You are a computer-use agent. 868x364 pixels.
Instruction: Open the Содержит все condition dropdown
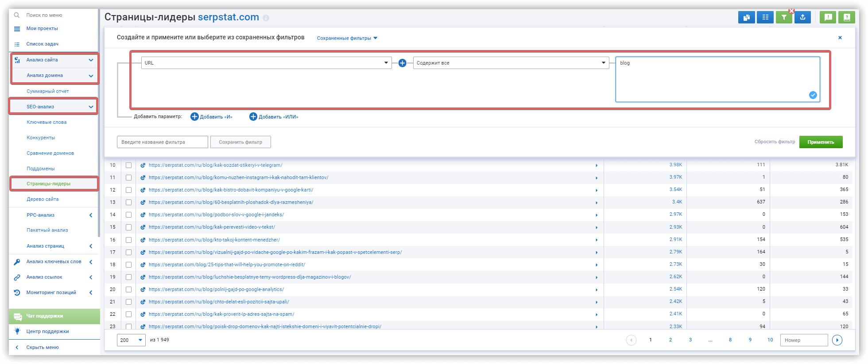[x=511, y=63]
